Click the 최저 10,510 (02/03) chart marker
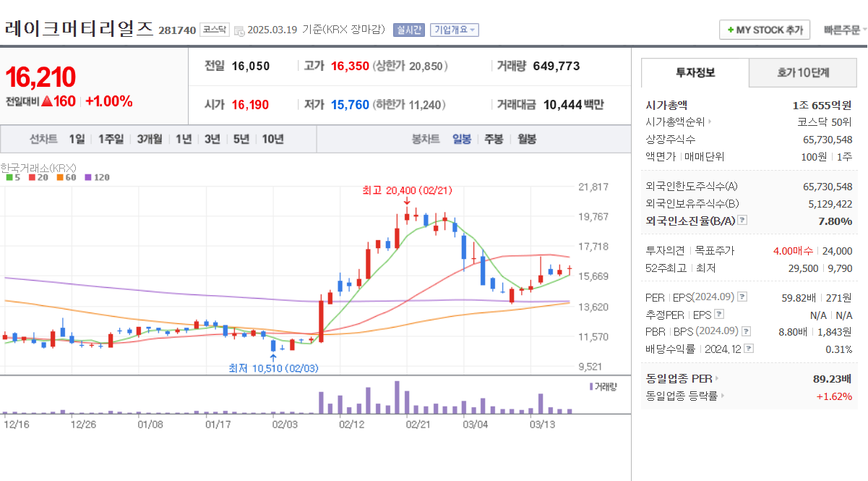This screenshot has width=868, height=481. [x=273, y=368]
